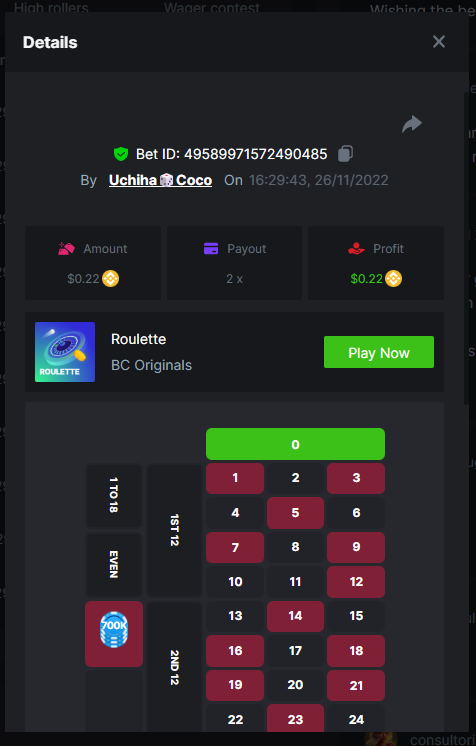Copy the Bet ID with copy icon
476x746 pixels.
click(x=345, y=154)
